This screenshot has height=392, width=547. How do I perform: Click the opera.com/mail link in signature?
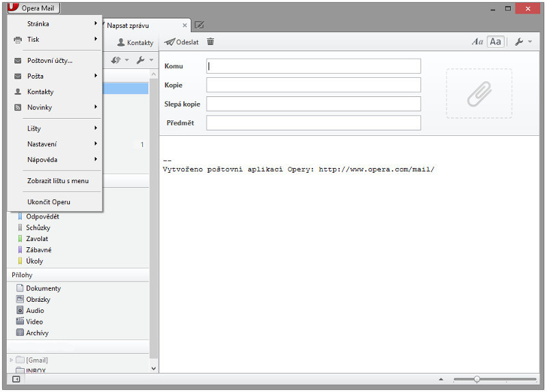(x=377, y=169)
